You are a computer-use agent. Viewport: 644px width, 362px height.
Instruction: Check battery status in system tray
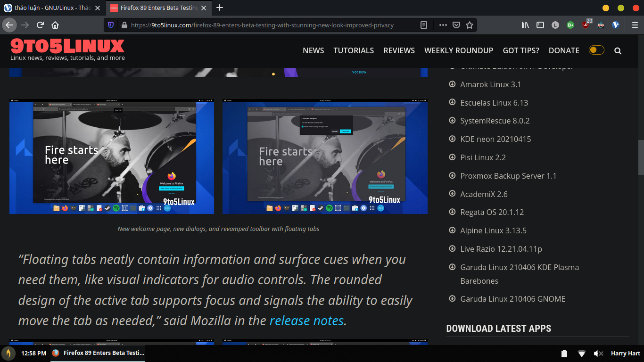[x=564, y=354]
